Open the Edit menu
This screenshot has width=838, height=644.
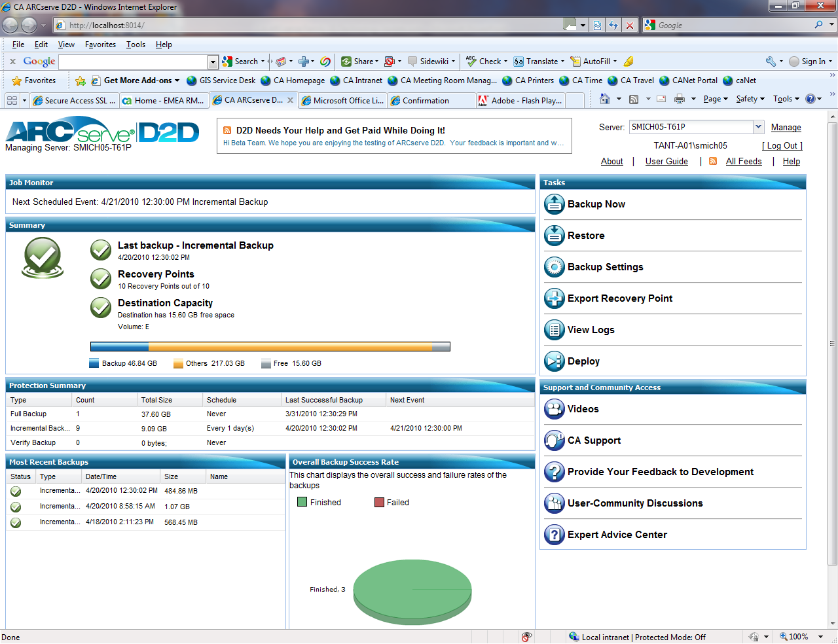coord(41,45)
